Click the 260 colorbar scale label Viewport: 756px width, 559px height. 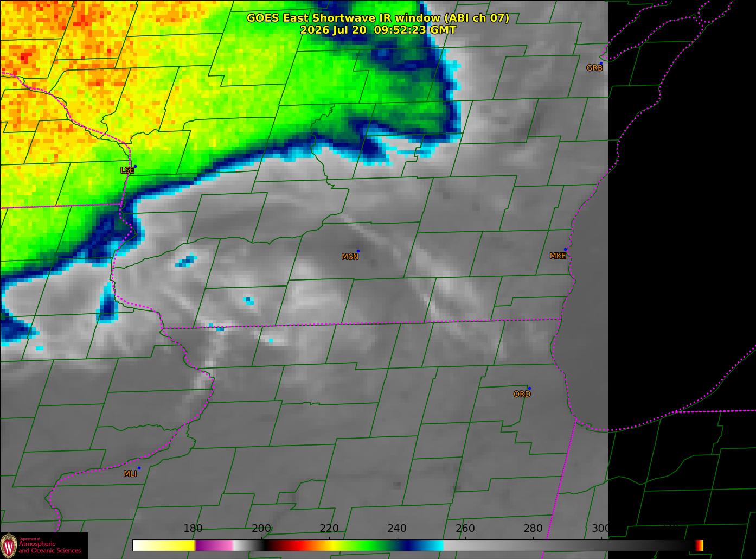[465, 529]
